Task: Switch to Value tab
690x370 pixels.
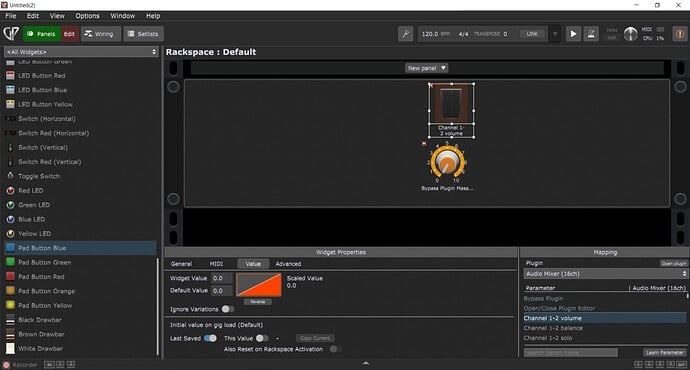Action: pyautogui.click(x=253, y=264)
